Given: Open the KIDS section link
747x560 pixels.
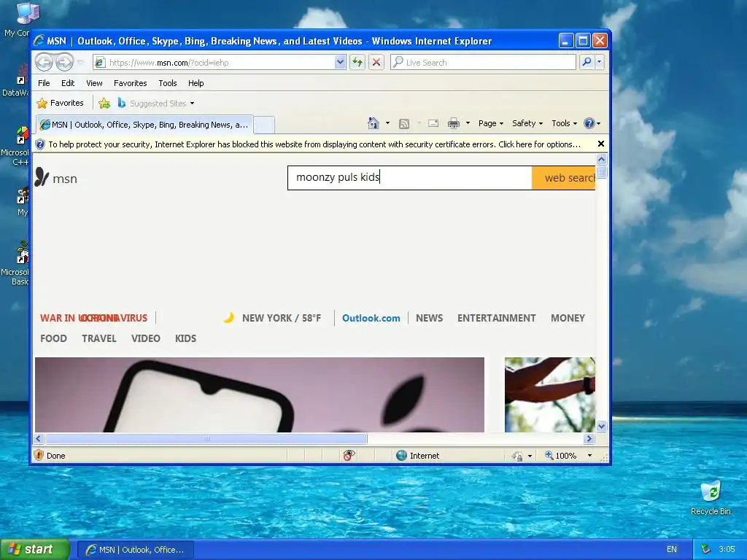Looking at the screenshot, I should [x=185, y=338].
